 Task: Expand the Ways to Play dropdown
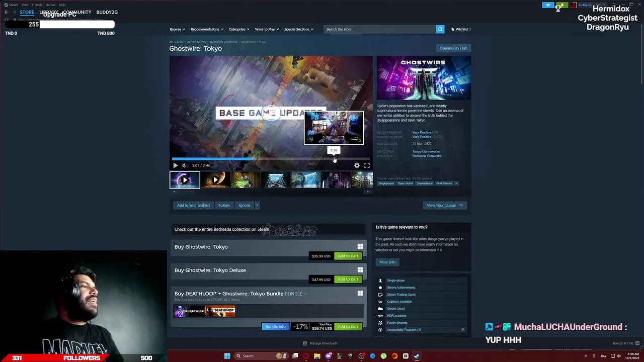(267, 29)
